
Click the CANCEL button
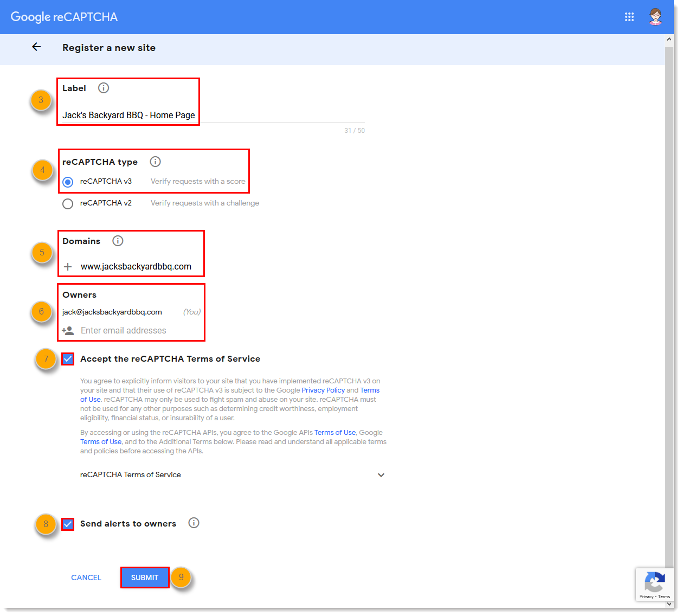(86, 578)
